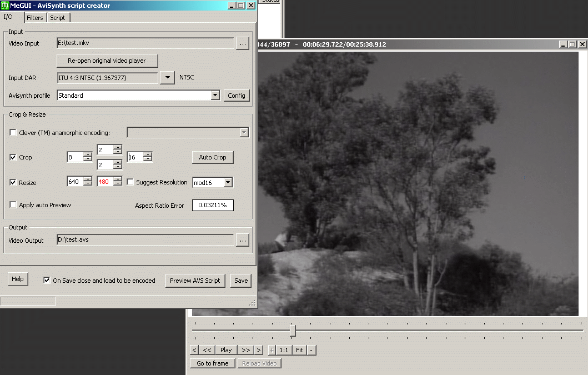This screenshot has width=588, height=375.
Task: Click Re-open original video player
Action: 107,61
